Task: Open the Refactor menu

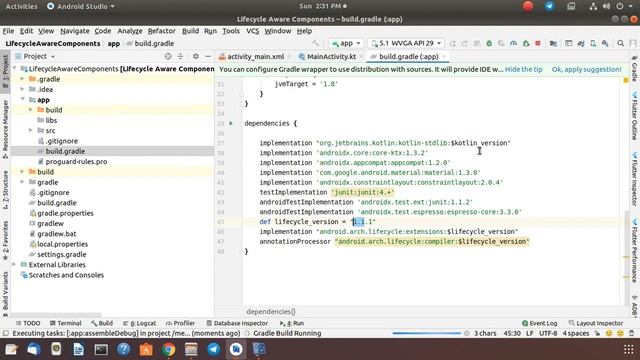Action: pos(161,31)
